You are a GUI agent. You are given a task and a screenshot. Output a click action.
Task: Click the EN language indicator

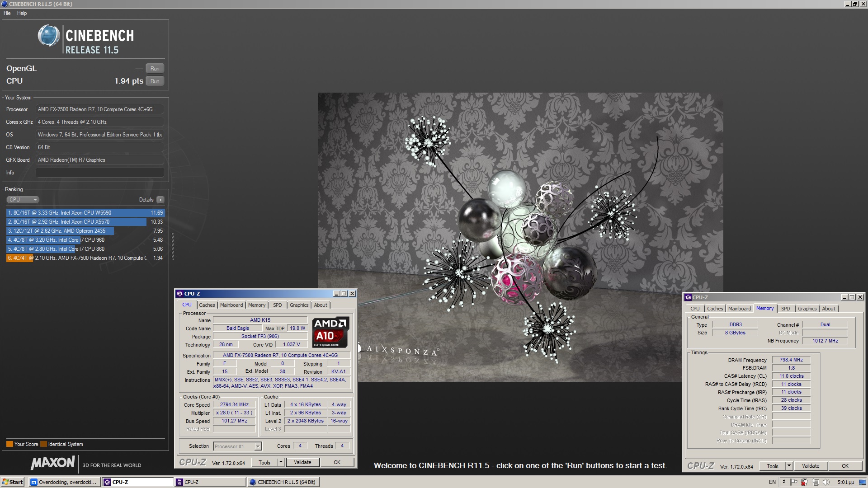tap(772, 482)
